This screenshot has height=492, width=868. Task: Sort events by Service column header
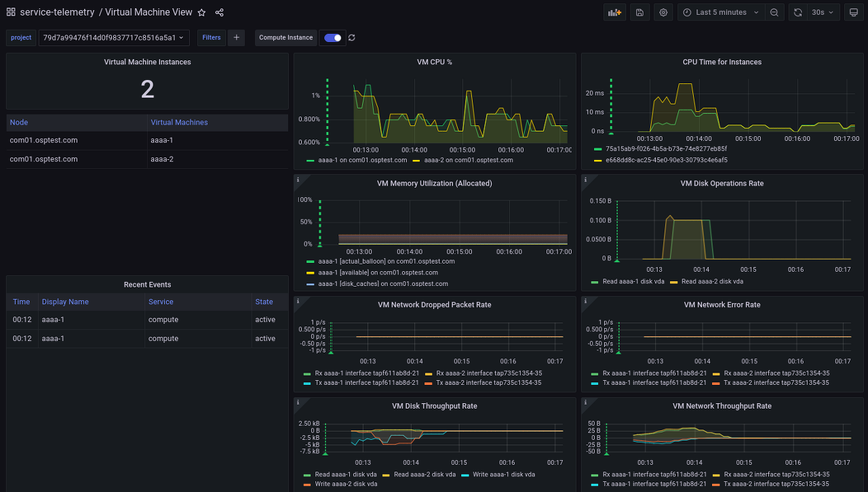pyautogui.click(x=161, y=302)
